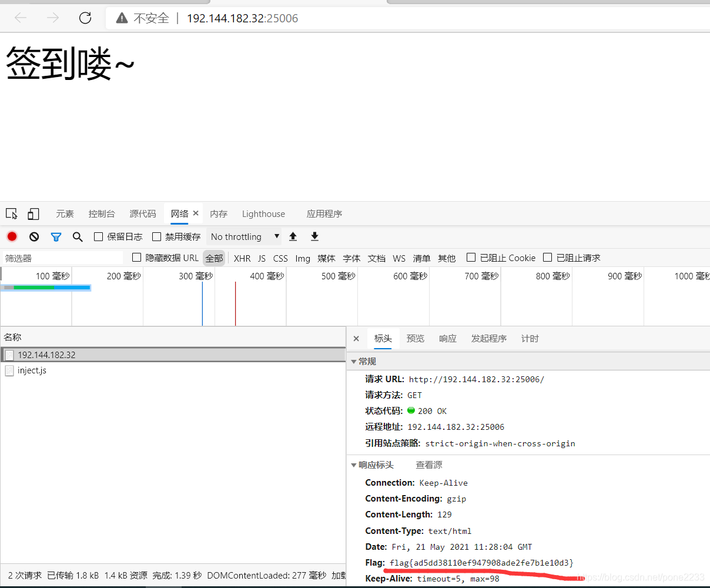Screen dimensions: 710x588
Task: Activate the inspect element picker icon
Action: (12, 214)
